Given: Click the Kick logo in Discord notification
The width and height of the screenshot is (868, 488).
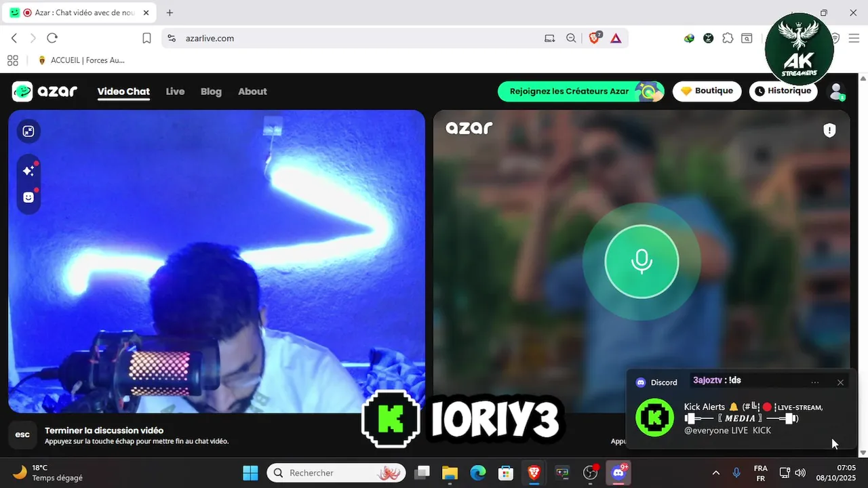Looking at the screenshot, I should coord(654,418).
